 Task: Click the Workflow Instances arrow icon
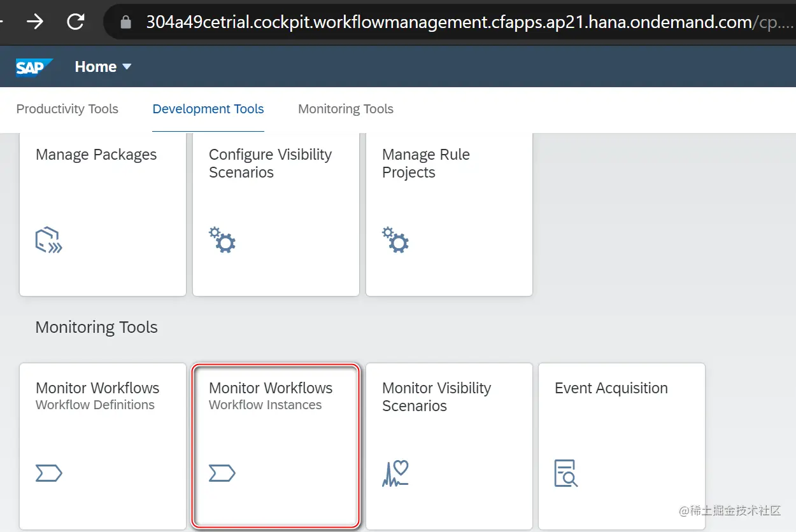tap(222, 473)
